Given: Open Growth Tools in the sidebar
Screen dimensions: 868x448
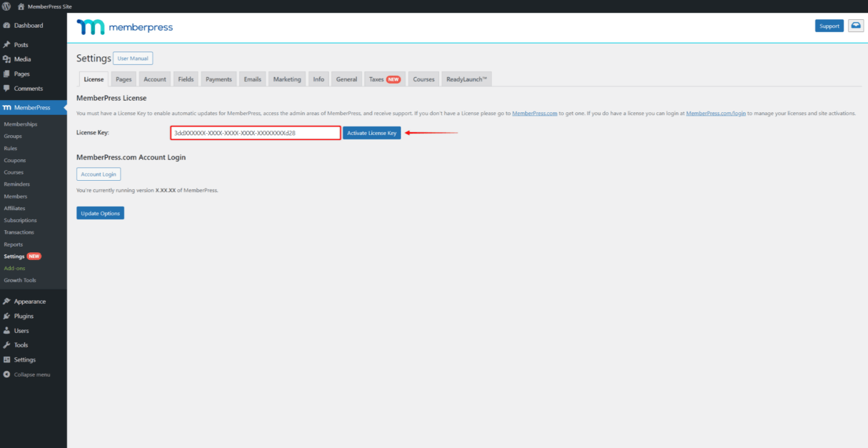Looking at the screenshot, I should point(20,280).
